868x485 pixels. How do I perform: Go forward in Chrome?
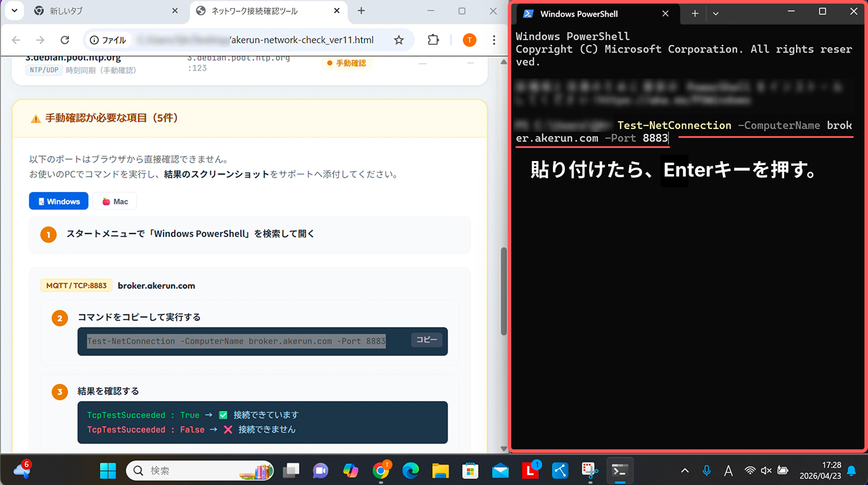[x=40, y=40]
